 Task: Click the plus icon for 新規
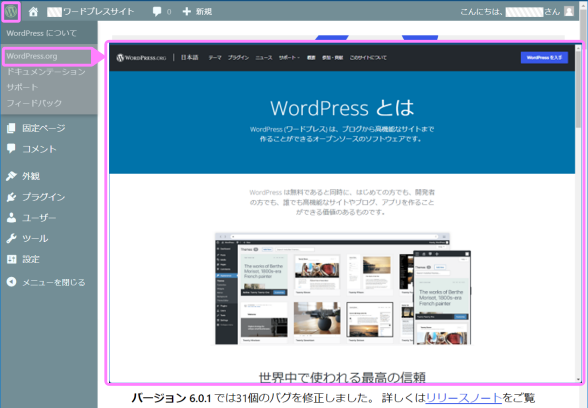point(186,12)
